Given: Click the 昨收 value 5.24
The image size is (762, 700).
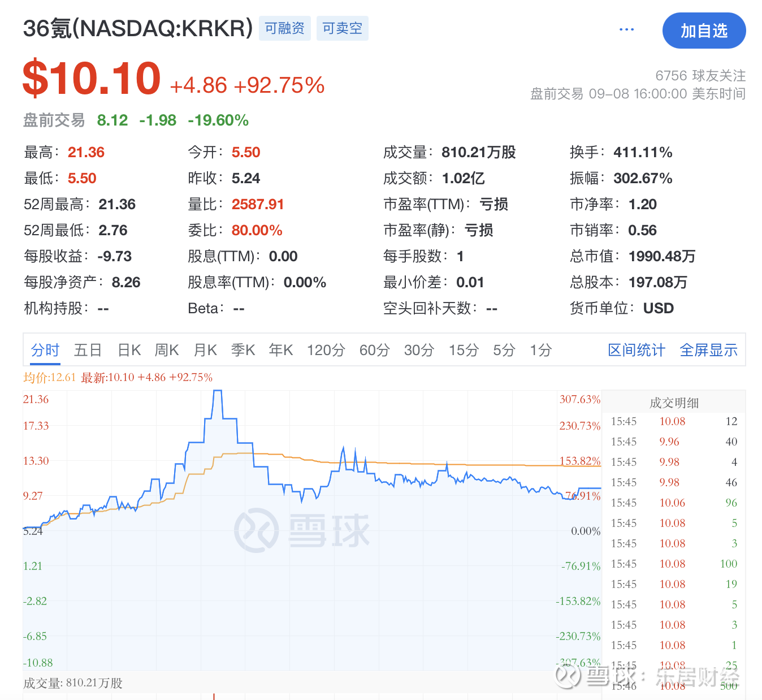Looking at the screenshot, I should tap(246, 178).
